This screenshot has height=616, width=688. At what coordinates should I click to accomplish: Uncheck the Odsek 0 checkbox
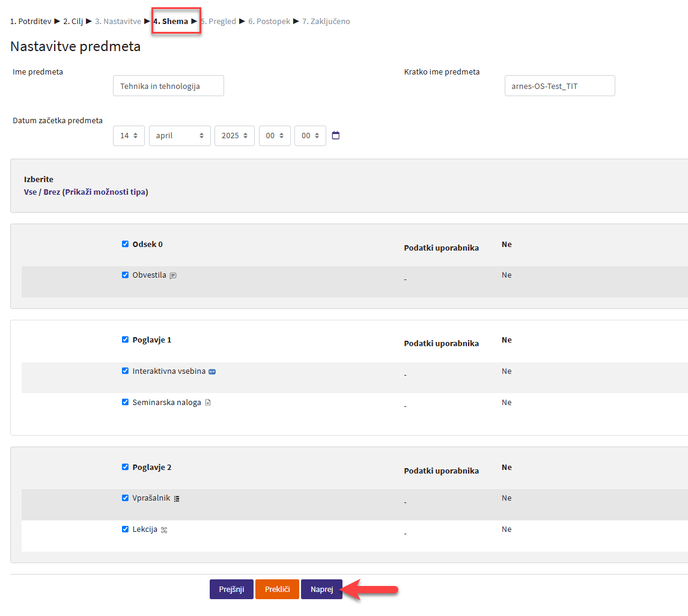(125, 244)
